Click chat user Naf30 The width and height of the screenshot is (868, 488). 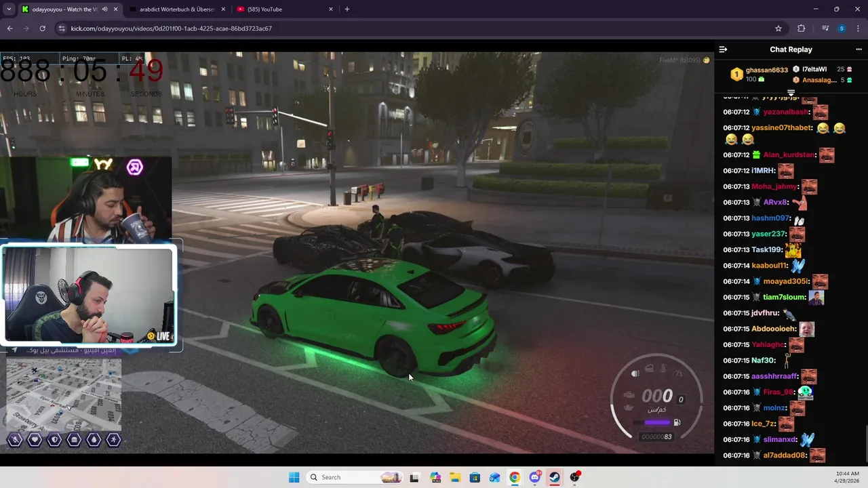pyautogui.click(x=763, y=361)
